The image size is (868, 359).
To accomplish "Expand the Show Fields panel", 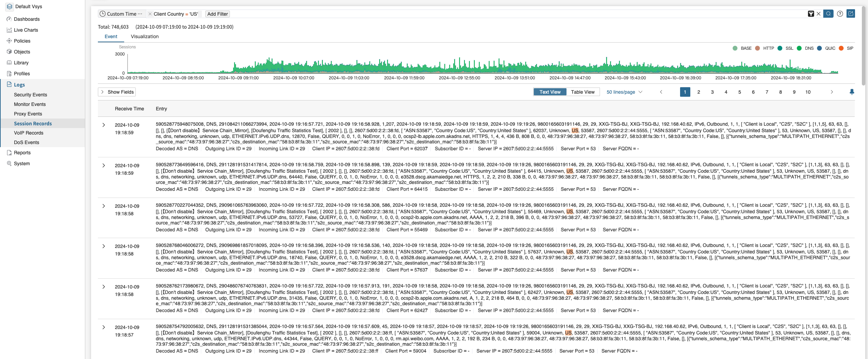I will [x=117, y=92].
